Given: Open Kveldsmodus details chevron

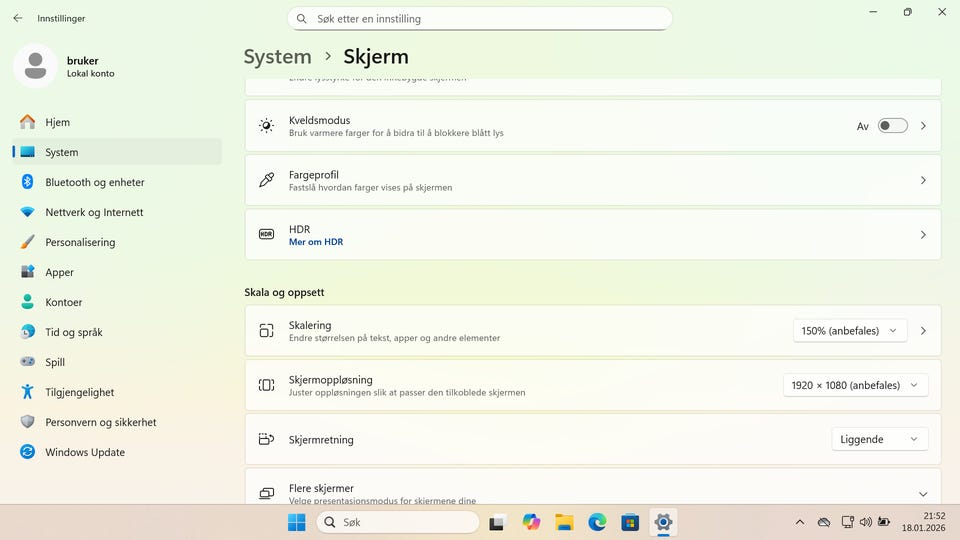Looking at the screenshot, I should pos(923,126).
